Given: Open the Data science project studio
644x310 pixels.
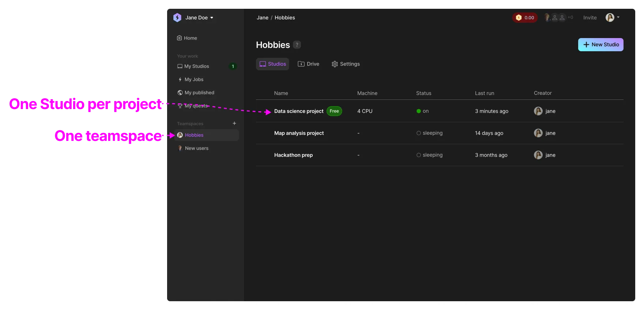Looking at the screenshot, I should (x=299, y=111).
